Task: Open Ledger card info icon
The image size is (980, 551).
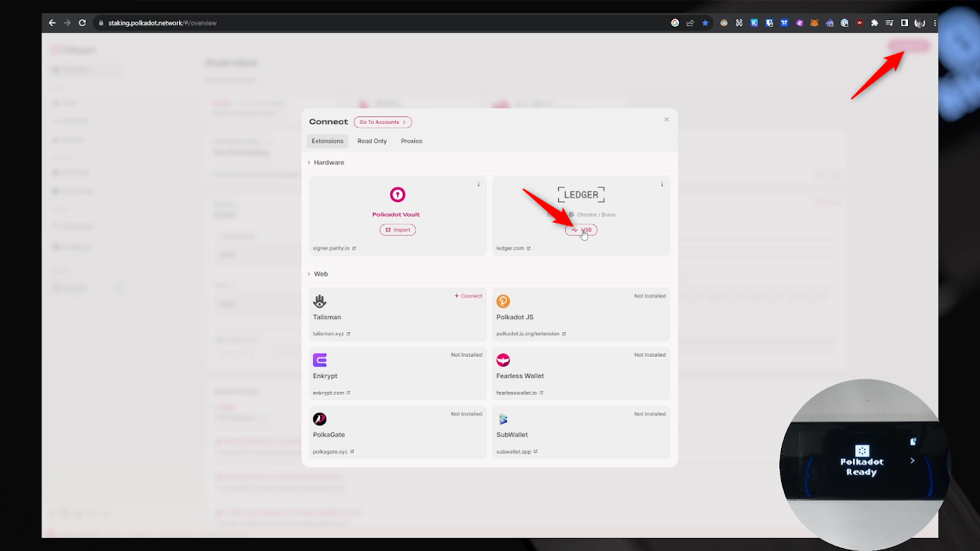Action: [x=662, y=184]
